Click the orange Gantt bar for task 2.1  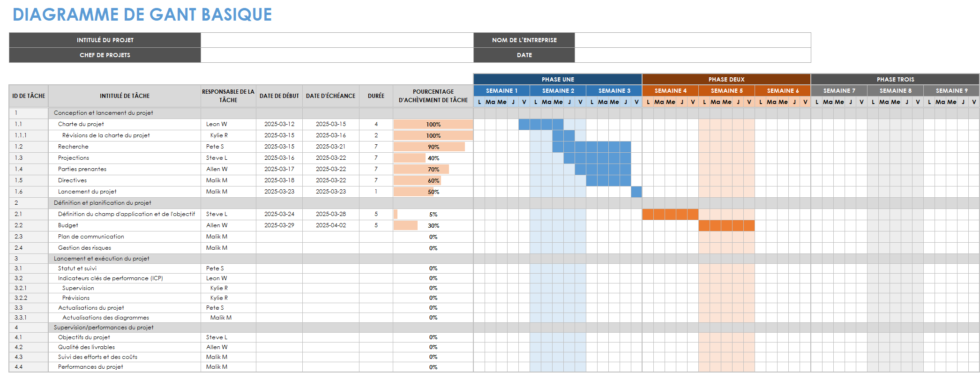pyautogui.click(x=670, y=214)
